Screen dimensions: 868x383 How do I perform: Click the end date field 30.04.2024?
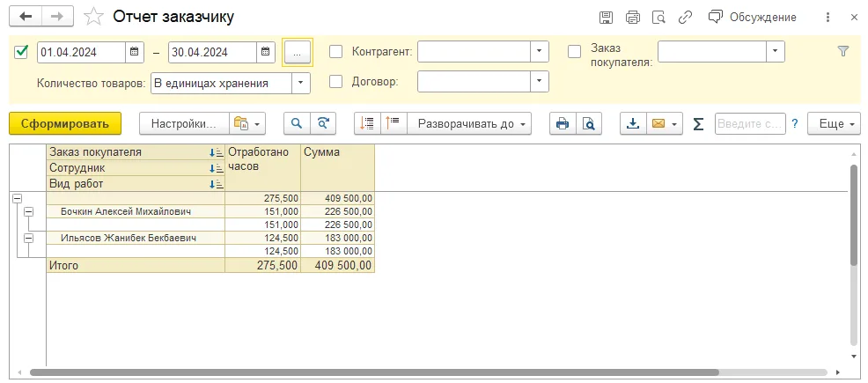[212, 52]
